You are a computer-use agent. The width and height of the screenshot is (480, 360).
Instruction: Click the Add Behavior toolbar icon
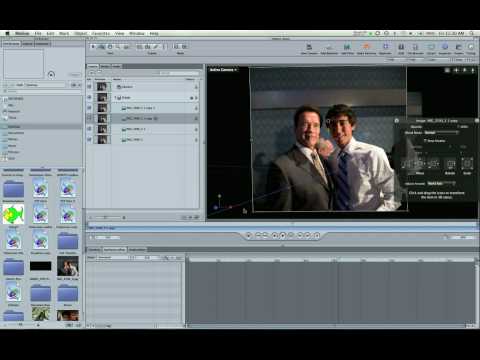(x=329, y=47)
